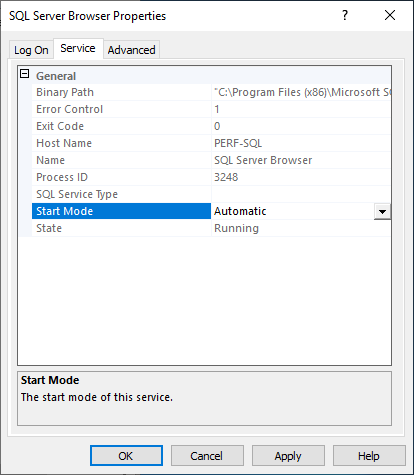Click the Cancel button

pyautogui.click(x=207, y=456)
